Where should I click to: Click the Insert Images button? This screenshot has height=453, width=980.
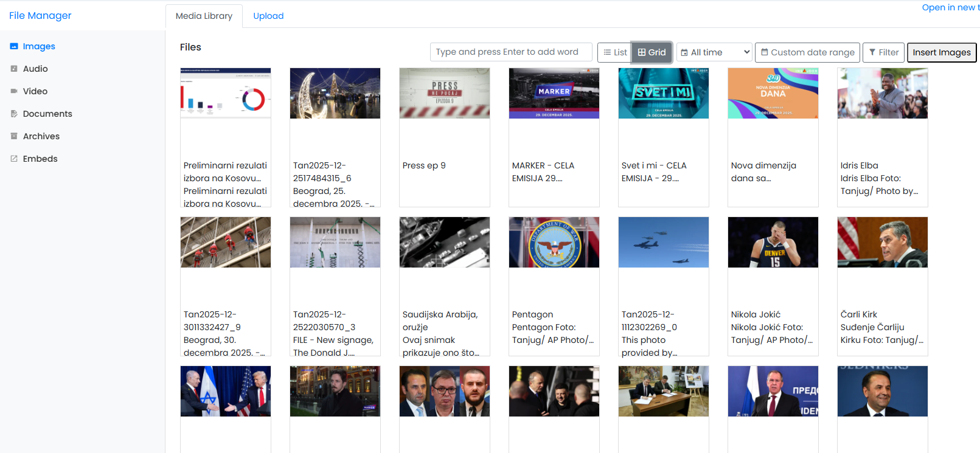942,52
